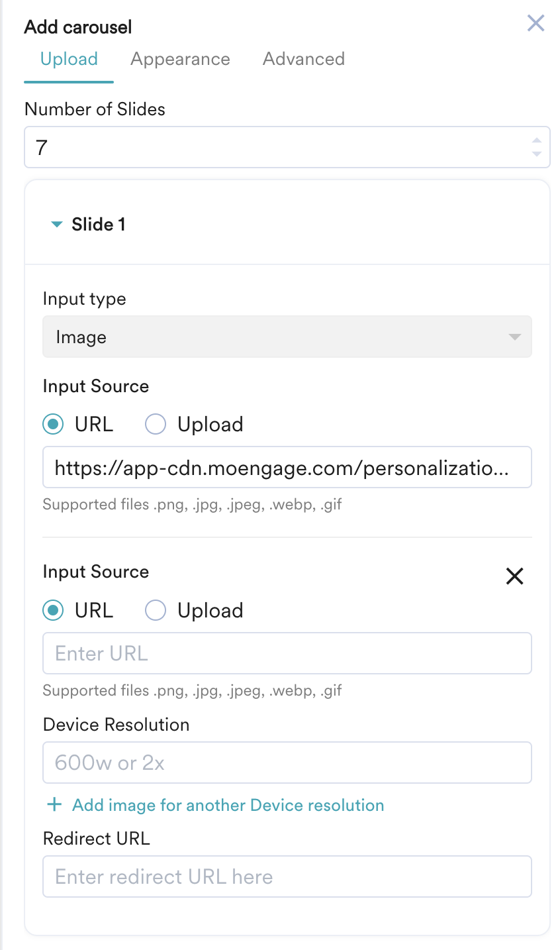560x950 pixels.
Task: Choose Upload radio in second Input Source
Action: pos(155,610)
